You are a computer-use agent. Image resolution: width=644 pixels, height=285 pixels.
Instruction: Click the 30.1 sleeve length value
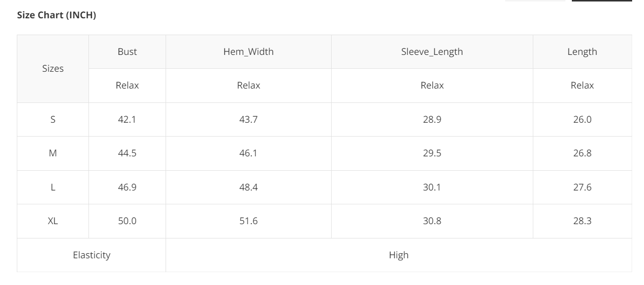click(432, 188)
